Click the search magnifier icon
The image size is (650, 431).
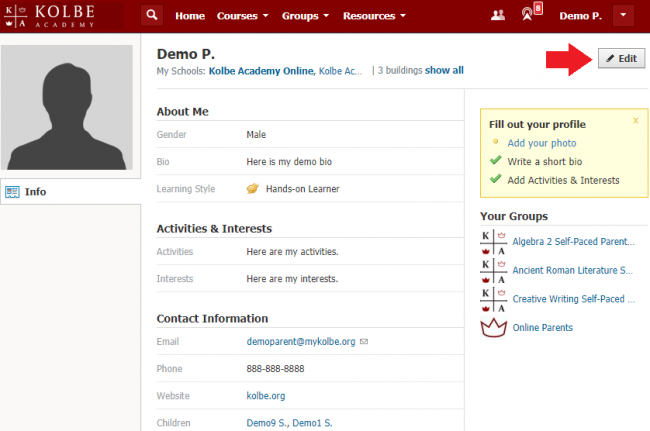[151, 16]
